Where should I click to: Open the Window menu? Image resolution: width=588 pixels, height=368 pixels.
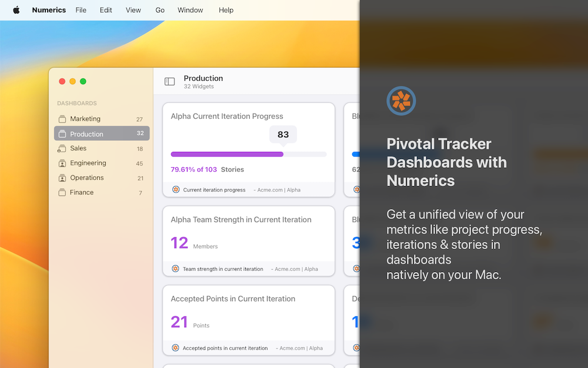[190, 10]
